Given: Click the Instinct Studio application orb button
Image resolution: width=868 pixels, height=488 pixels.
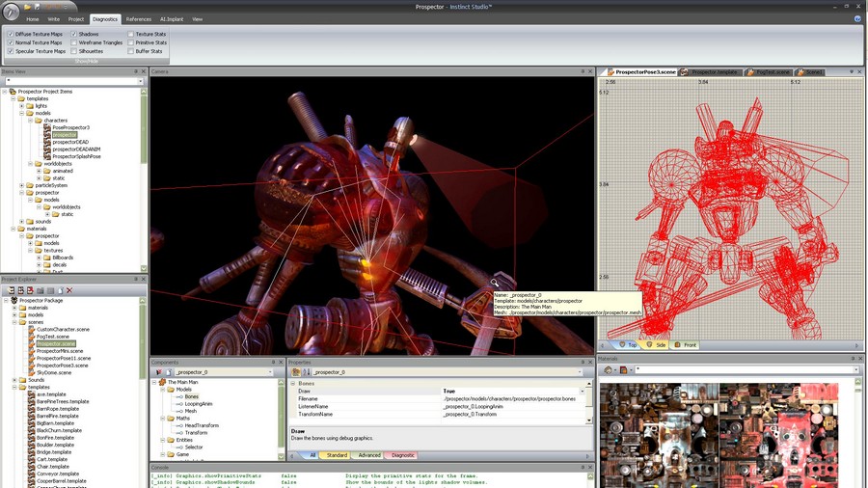Looking at the screenshot, I should (11, 11).
